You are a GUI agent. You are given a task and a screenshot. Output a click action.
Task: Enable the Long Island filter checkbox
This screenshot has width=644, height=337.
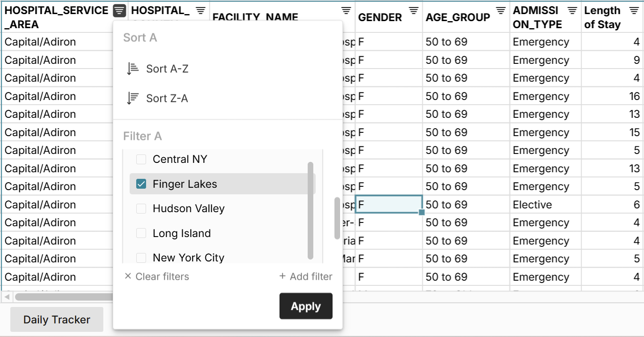click(141, 233)
